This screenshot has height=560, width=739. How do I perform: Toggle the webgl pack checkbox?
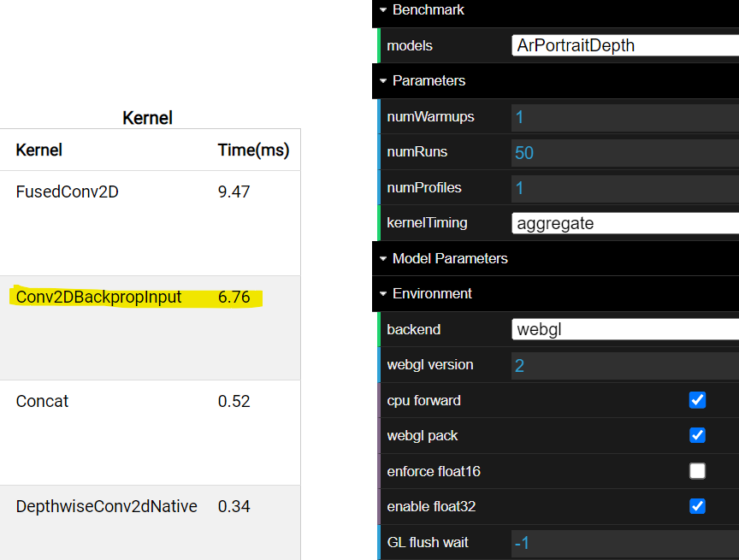[x=697, y=435]
